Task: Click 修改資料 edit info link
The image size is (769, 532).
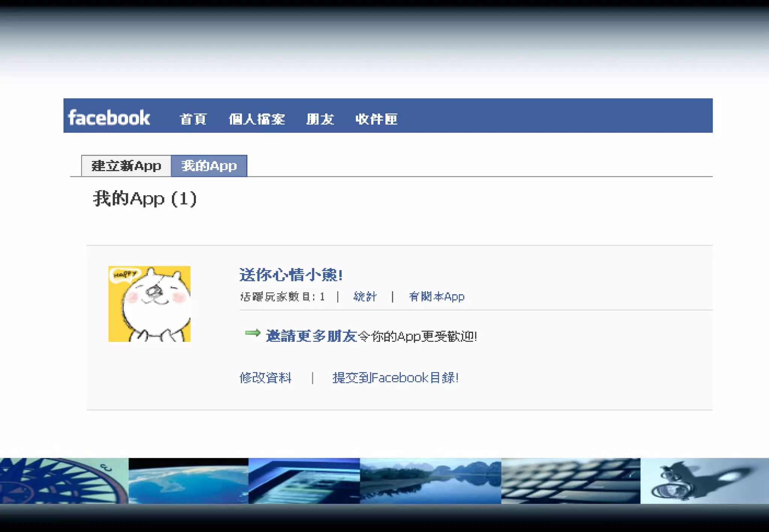Action: 265,377
